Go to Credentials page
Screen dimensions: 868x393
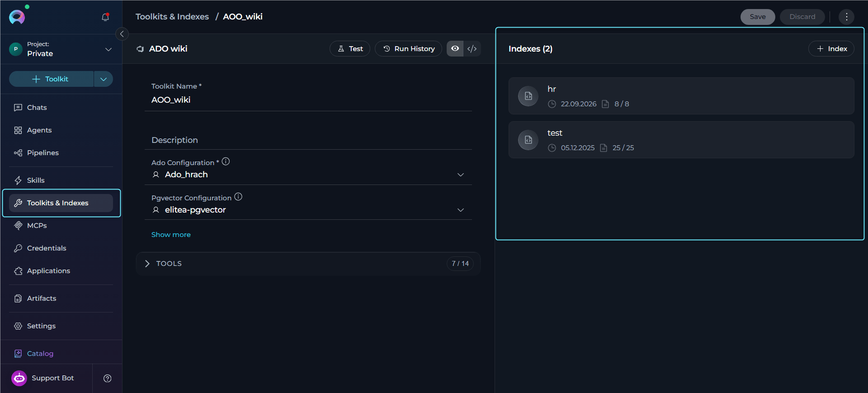[61, 248]
